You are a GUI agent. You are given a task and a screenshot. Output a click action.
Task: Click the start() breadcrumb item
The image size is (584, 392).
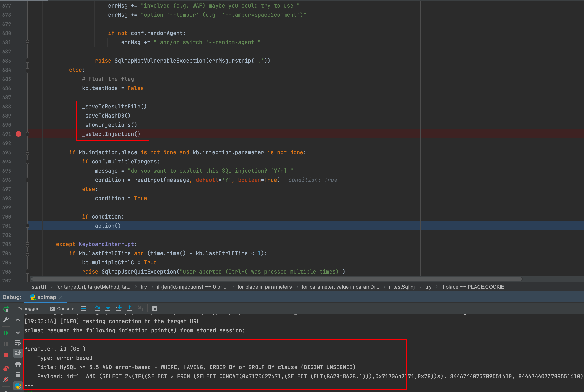(x=39, y=287)
